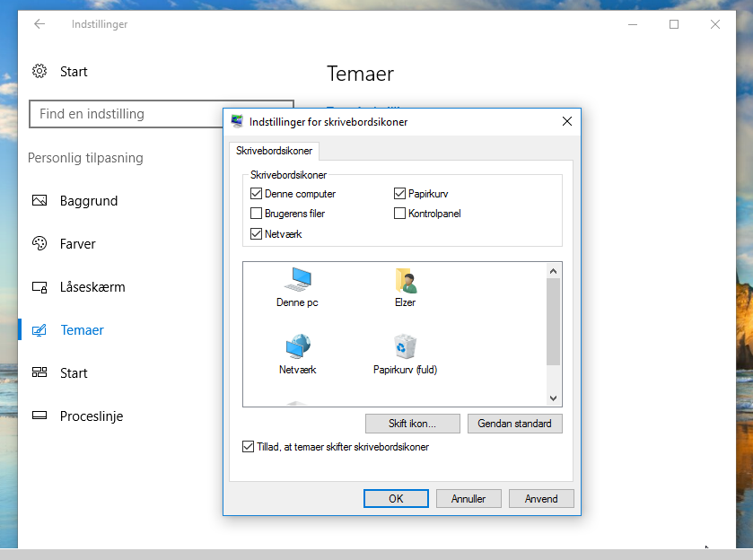Click the dialog title bar monitor icon

click(x=237, y=121)
